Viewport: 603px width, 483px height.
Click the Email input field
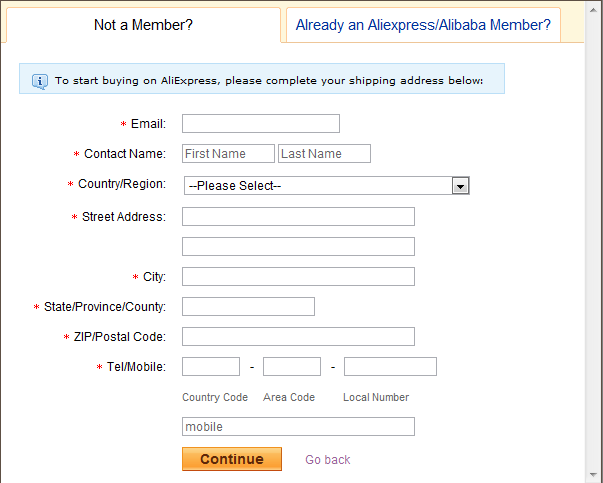click(x=261, y=124)
